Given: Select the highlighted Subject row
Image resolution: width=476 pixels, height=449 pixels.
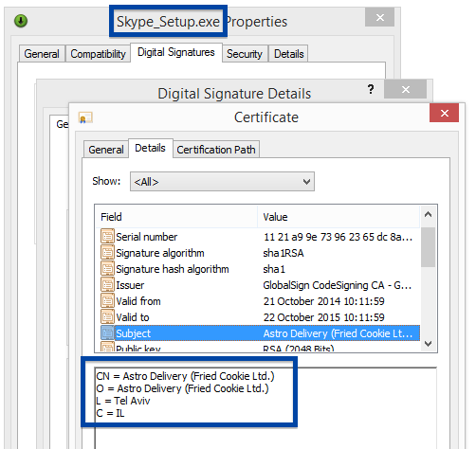Looking at the screenshot, I should pyautogui.click(x=260, y=333).
